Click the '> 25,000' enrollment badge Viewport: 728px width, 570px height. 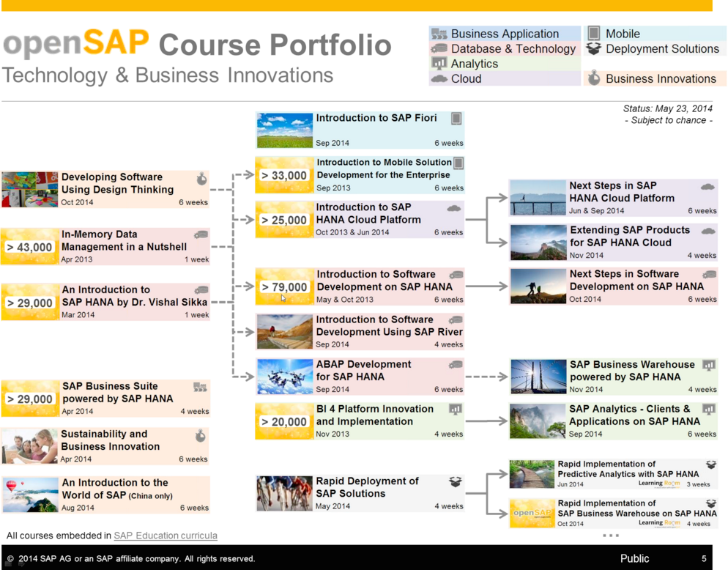[x=284, y=221]
